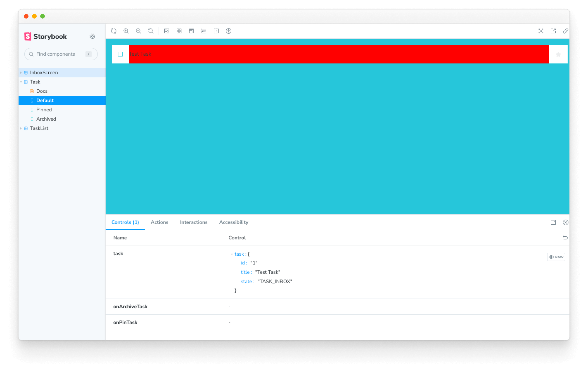The height and width of the screenshot is (372, 588).
Task: Click the external link/share icon
Action: tap(553, 31)
